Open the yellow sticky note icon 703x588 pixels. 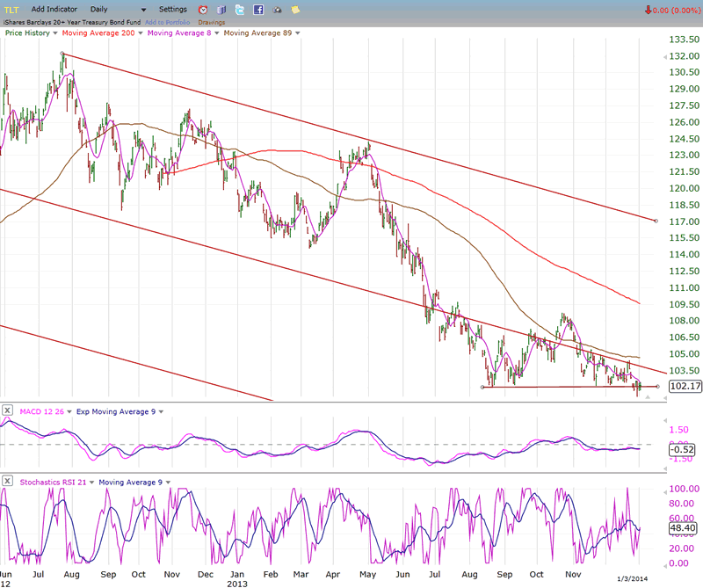click(x=296, y=10)
